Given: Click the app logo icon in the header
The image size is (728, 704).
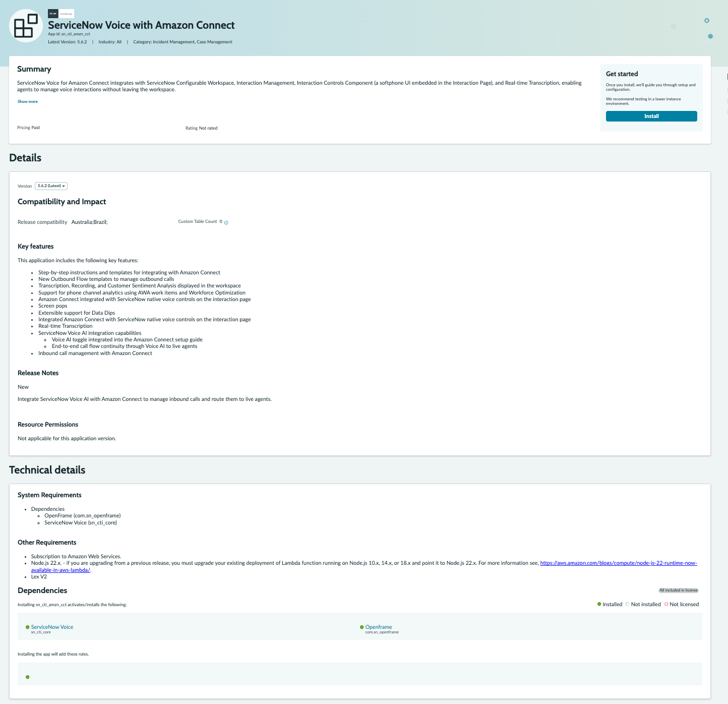Looking at the screenshot, I should (x=26, y=26).
